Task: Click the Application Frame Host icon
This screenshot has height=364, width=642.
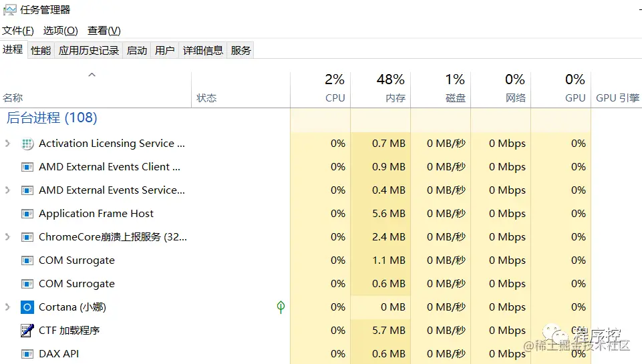Action: point(27,214)
